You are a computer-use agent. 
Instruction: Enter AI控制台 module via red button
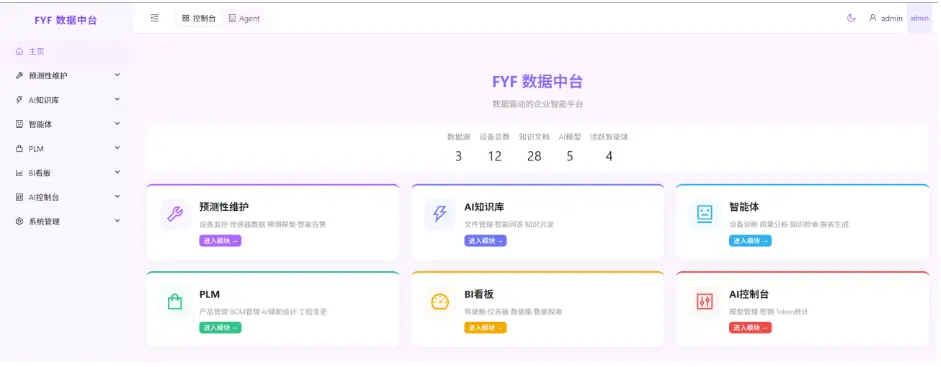750,327
